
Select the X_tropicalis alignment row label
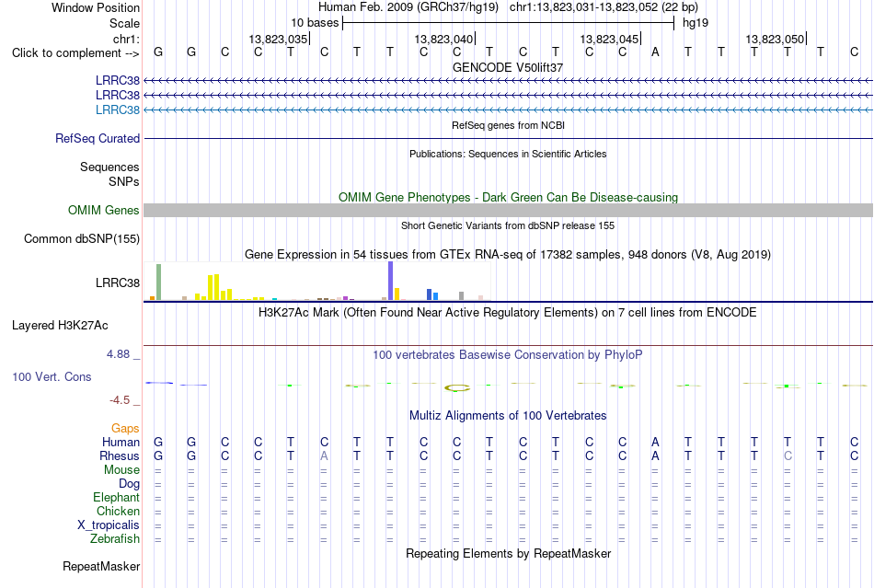(x=109, y=525)
